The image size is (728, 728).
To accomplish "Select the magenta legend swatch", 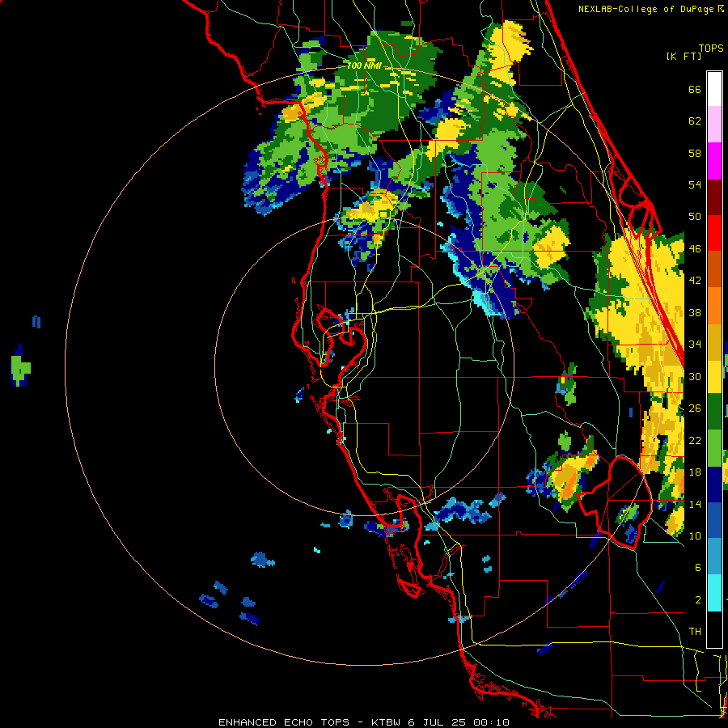I will pyautogui.click(x=714, y=161).
